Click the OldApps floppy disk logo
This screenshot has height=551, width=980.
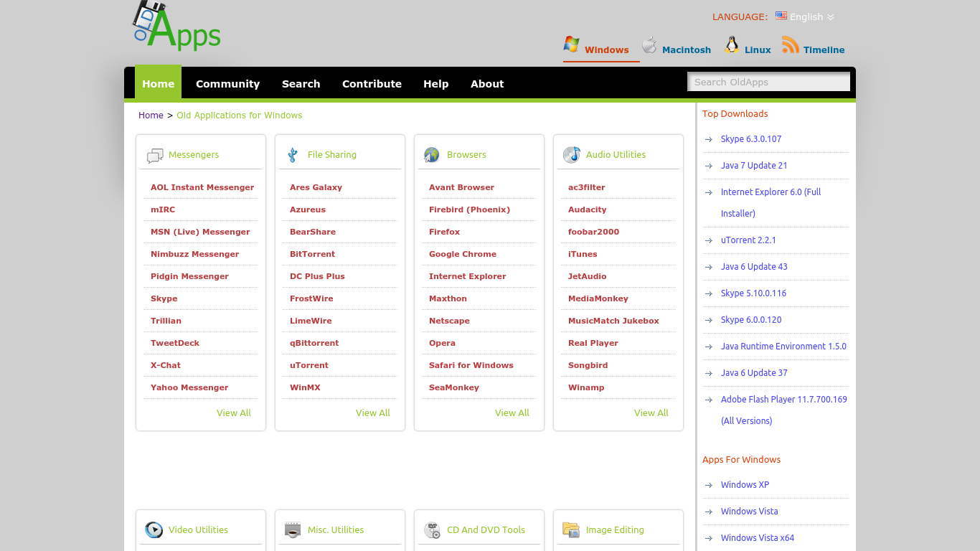click(176, 26)
